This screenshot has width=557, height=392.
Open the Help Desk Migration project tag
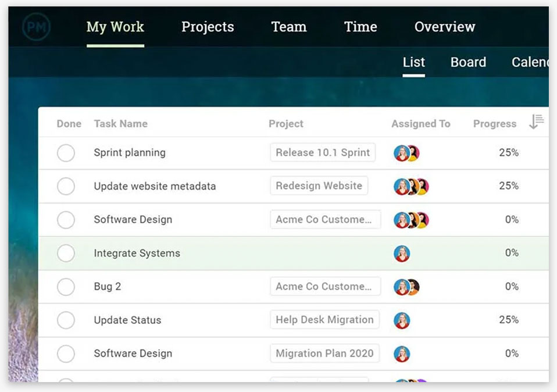point(324,319)
